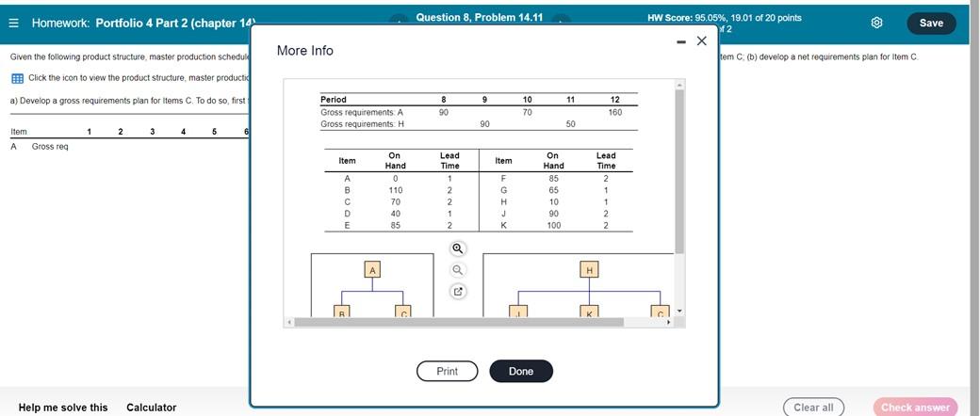
Task: Click gross requirement 50 under period 11
Action: pos(571,124)
